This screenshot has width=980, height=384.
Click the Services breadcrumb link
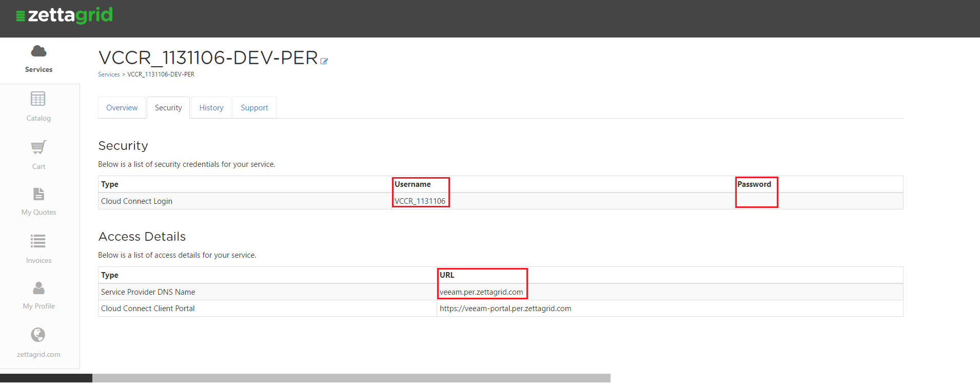click(109, 74)
